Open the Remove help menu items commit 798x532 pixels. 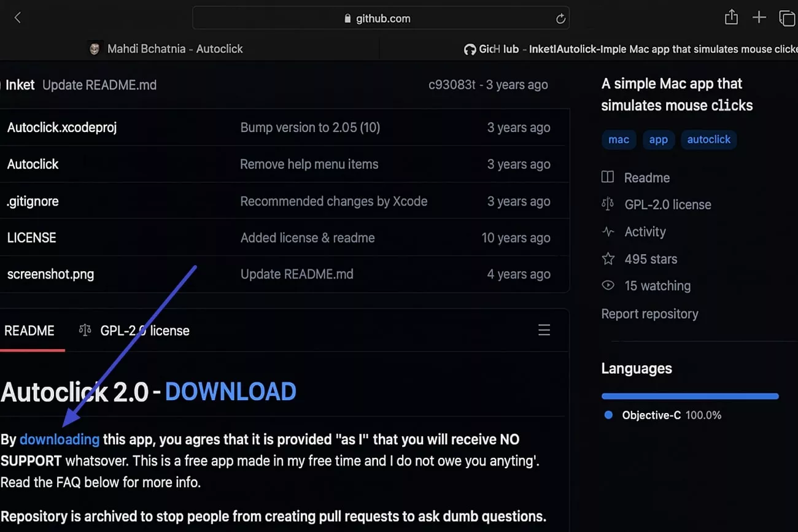point(309,164)
